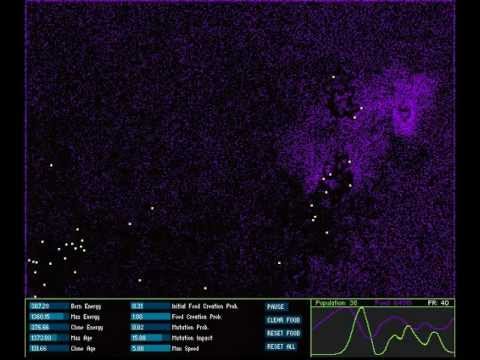Click the Food Creation Prob. label text
Image resolution: width=480 pixels, height=360 pixels.
pos(197,317)
